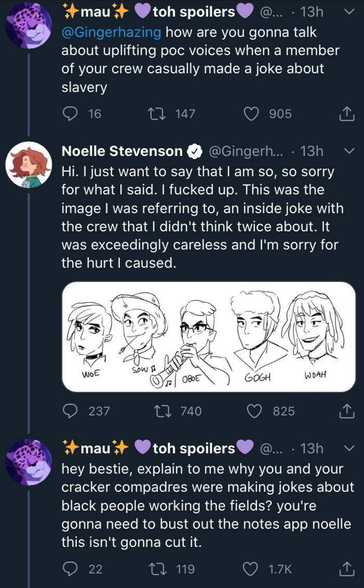Reply to the first mau tweet
This screenshot has width=364, height=588.
point(70,113)
